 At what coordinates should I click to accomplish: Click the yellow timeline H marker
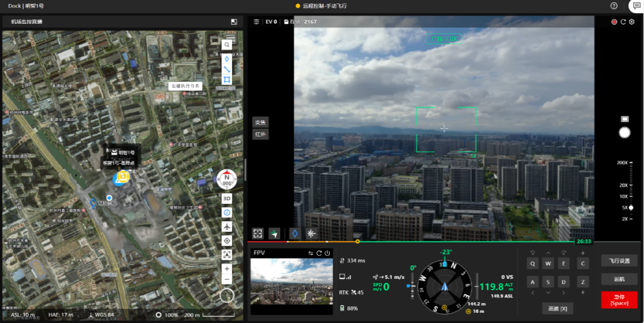[357, 241]
